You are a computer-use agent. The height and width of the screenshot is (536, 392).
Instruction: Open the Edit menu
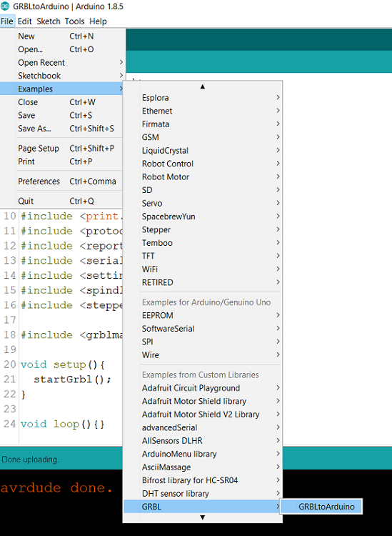[x=24, y=21]
